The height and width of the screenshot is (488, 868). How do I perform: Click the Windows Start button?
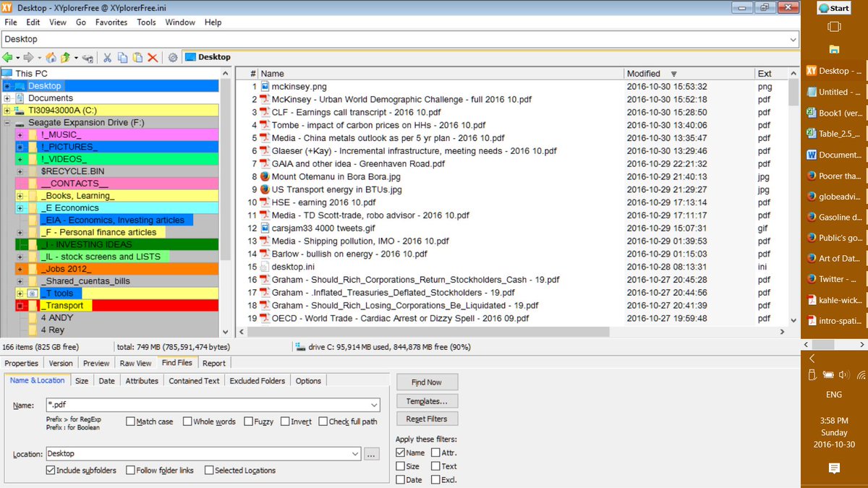(834, 8)
